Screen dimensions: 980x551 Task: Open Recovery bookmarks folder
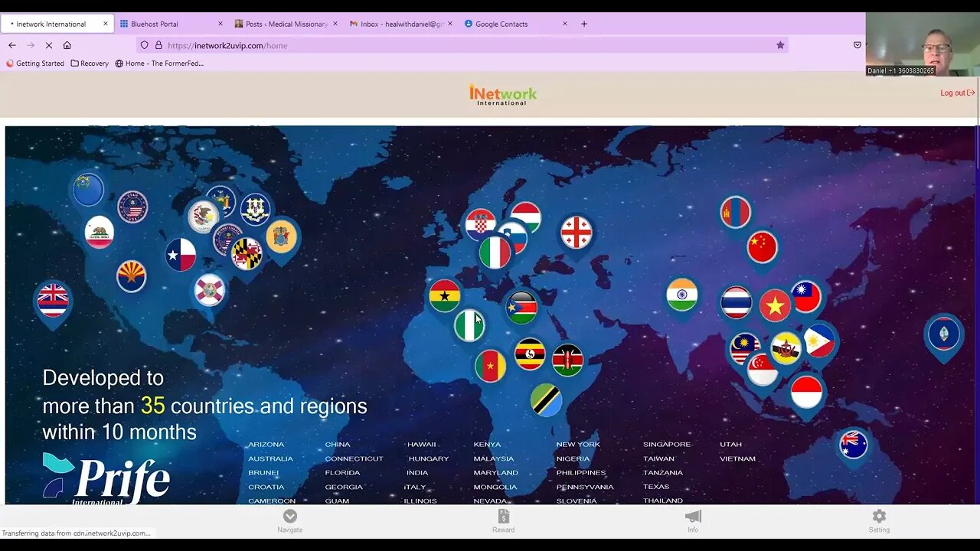(90, 64)
